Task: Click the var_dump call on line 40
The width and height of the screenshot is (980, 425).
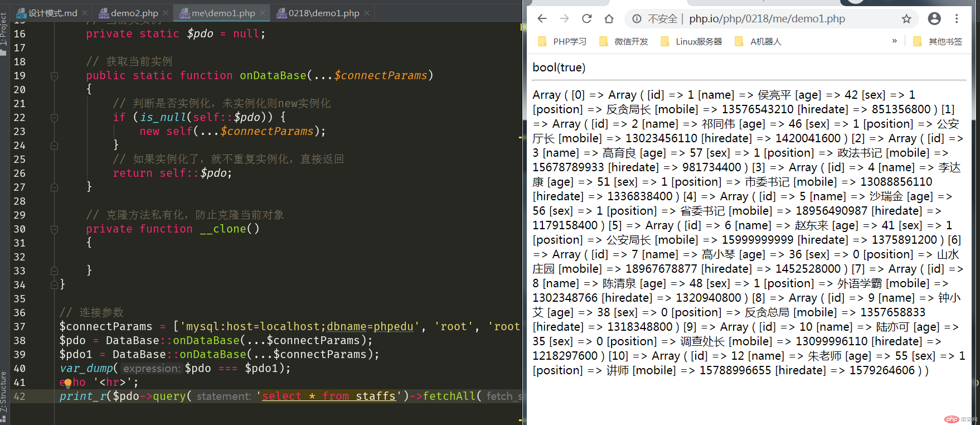Action: click(x=86, y=368)
